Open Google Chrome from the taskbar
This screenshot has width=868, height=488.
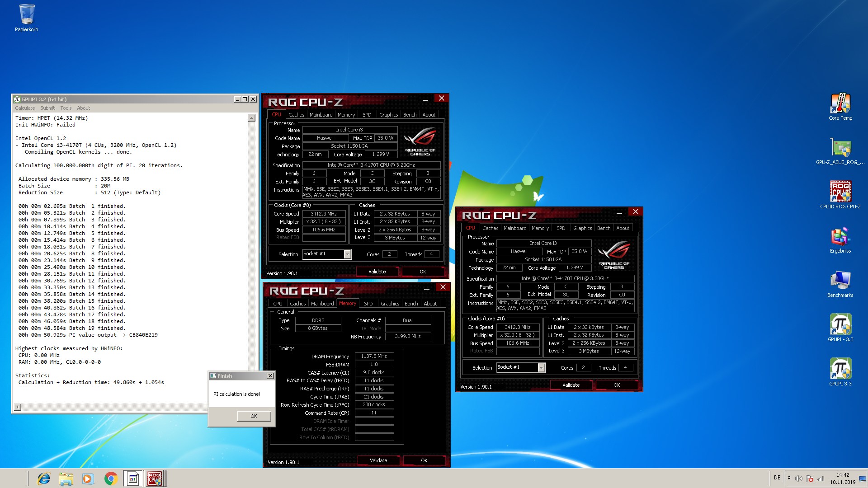pos(111,479)
